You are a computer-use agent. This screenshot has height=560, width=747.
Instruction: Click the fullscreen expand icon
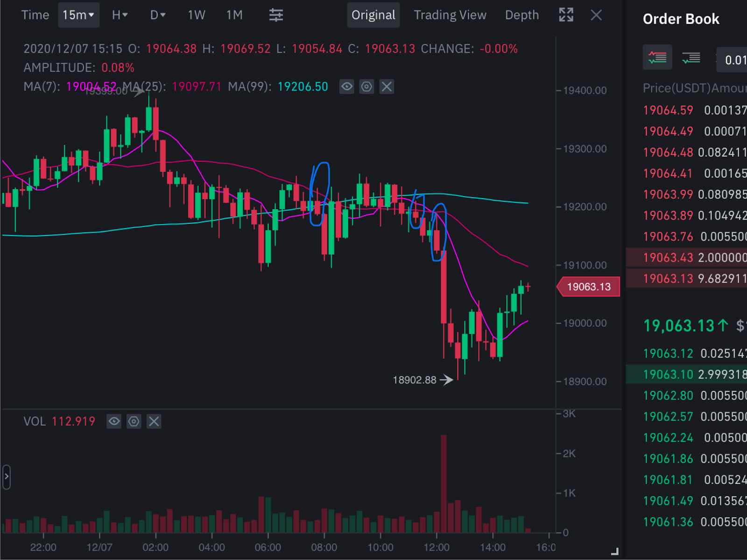(565, 15)
